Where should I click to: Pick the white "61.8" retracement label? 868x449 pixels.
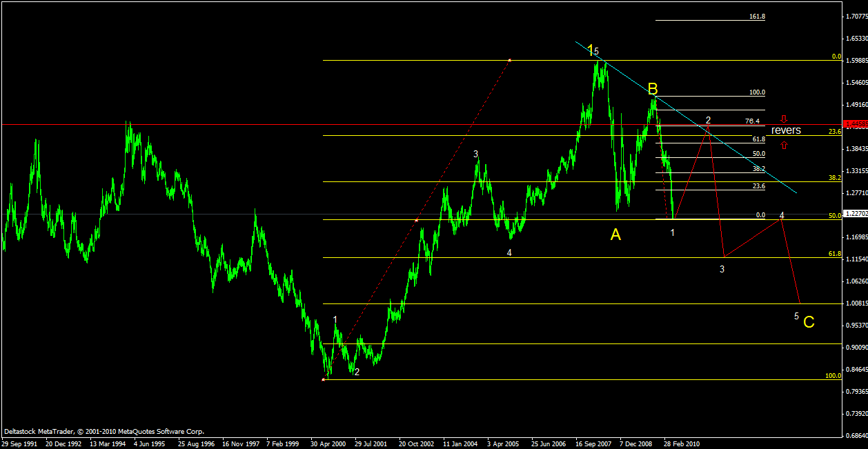759,139
